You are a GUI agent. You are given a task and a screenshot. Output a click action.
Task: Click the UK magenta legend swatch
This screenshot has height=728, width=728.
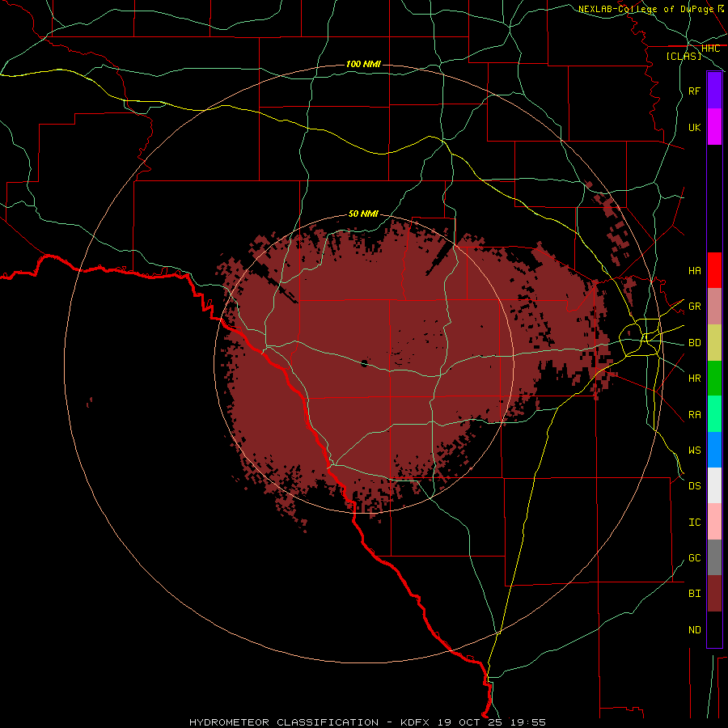[x=714, y=127]
